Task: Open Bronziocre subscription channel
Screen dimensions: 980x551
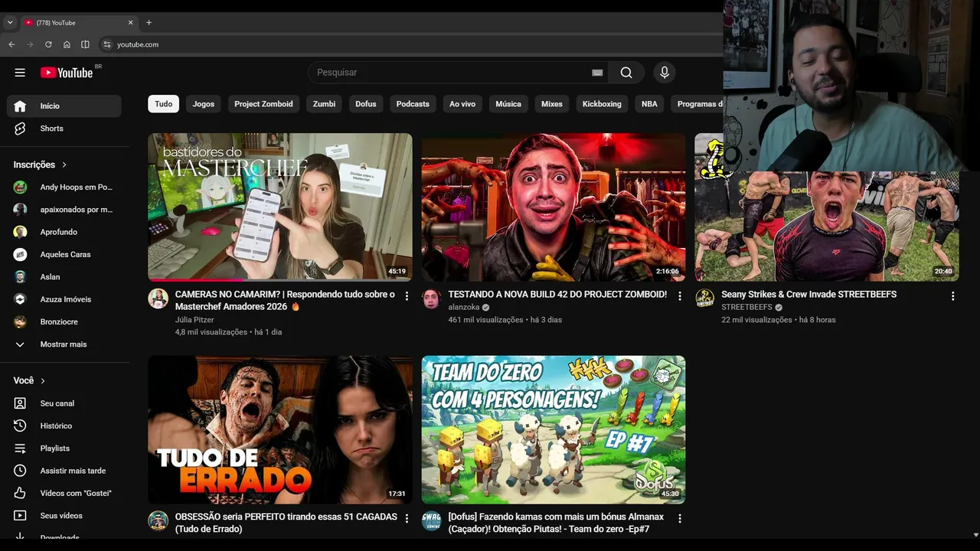Action: coord(64,322)
